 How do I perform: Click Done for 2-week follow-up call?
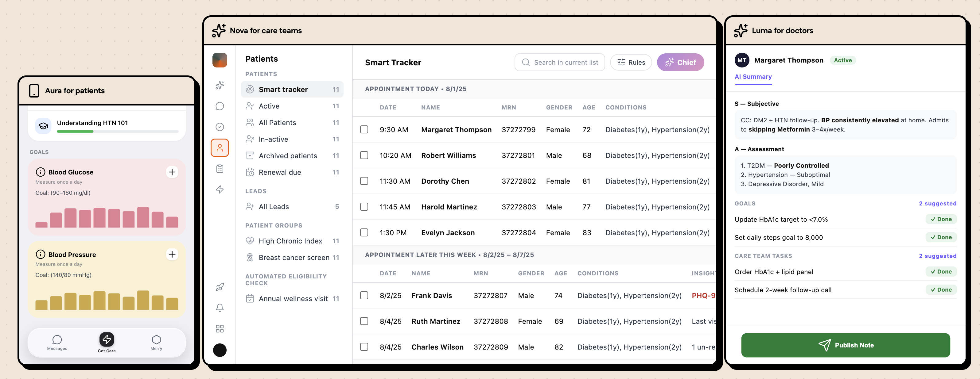point(941,290)
